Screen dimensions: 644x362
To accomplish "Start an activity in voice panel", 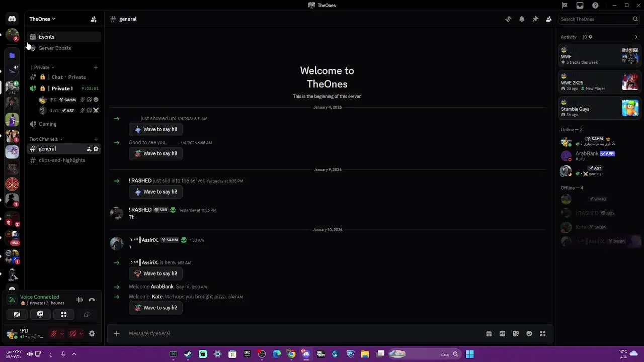I will [63, 315].
